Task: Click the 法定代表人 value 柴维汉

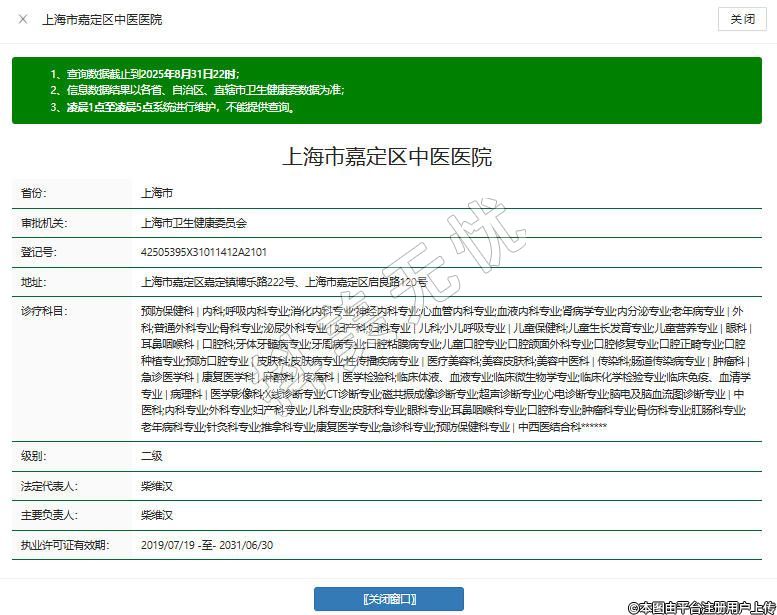Action: pyautogui.click(x=157, y=486)
